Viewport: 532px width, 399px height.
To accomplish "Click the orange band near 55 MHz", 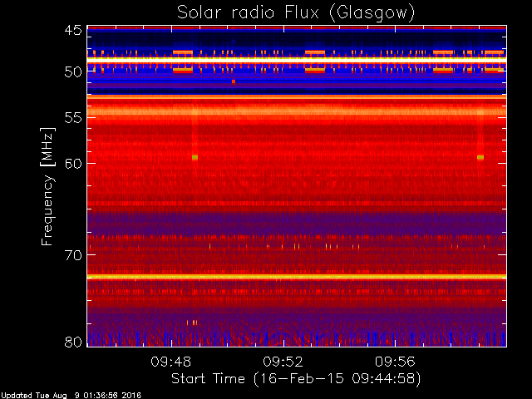I will coord(297,111).
